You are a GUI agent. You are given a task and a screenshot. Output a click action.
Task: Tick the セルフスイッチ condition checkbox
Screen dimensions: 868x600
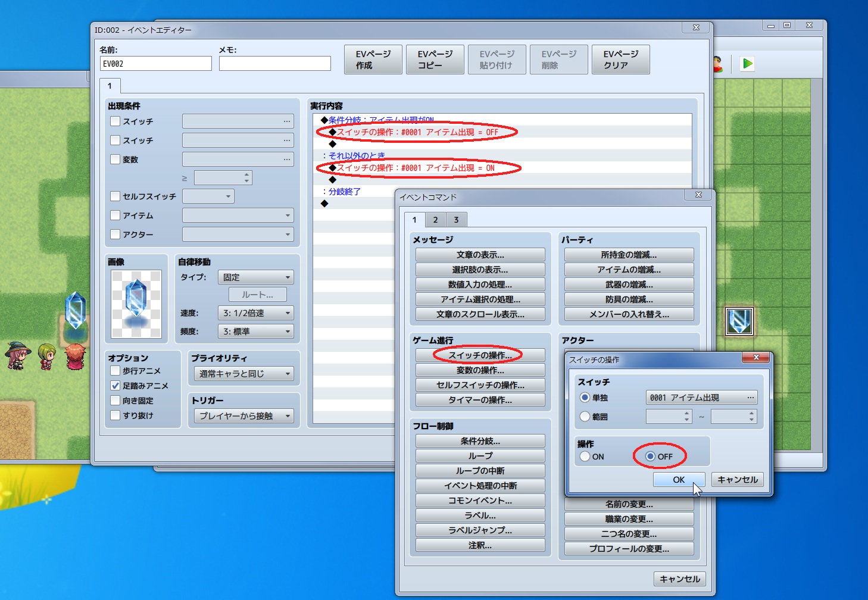[x=115, y=196]
